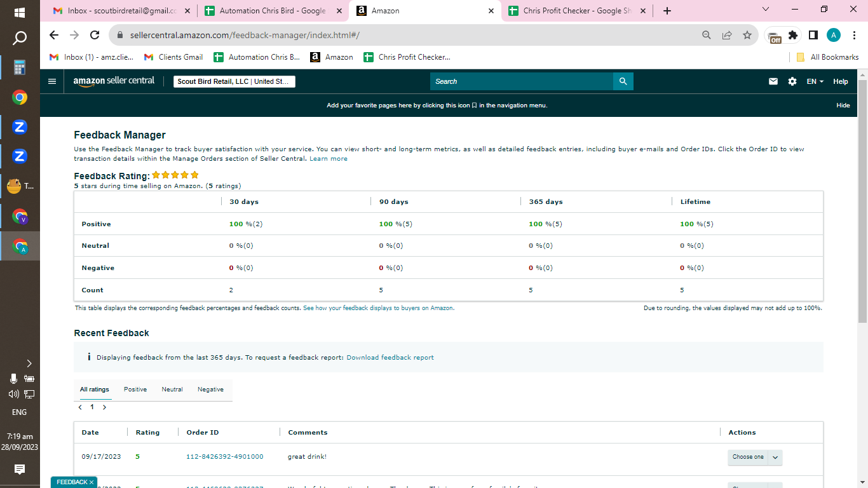The height and width of the screenshot is (488, 868).
Task: Click the microphone icon in system tray
Action: click(13, 379)
